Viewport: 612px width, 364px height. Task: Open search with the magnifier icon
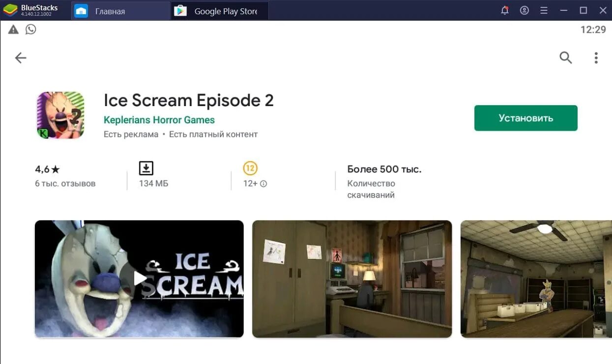pyautogui.click(x=566, y=57)
